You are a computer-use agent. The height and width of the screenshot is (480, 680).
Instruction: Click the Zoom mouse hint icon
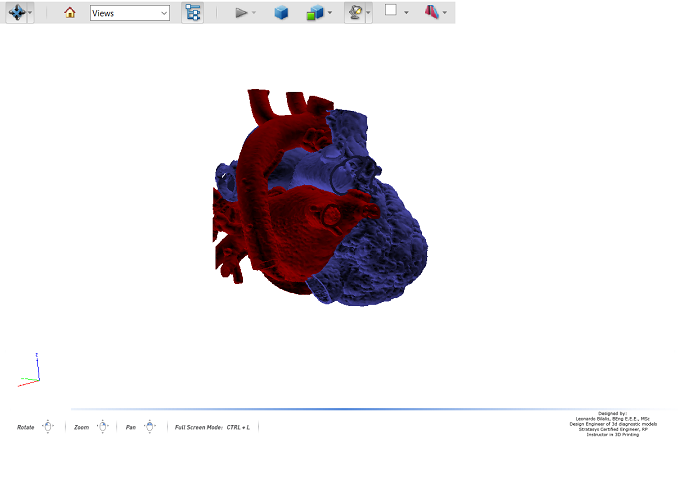click(102, 427)
